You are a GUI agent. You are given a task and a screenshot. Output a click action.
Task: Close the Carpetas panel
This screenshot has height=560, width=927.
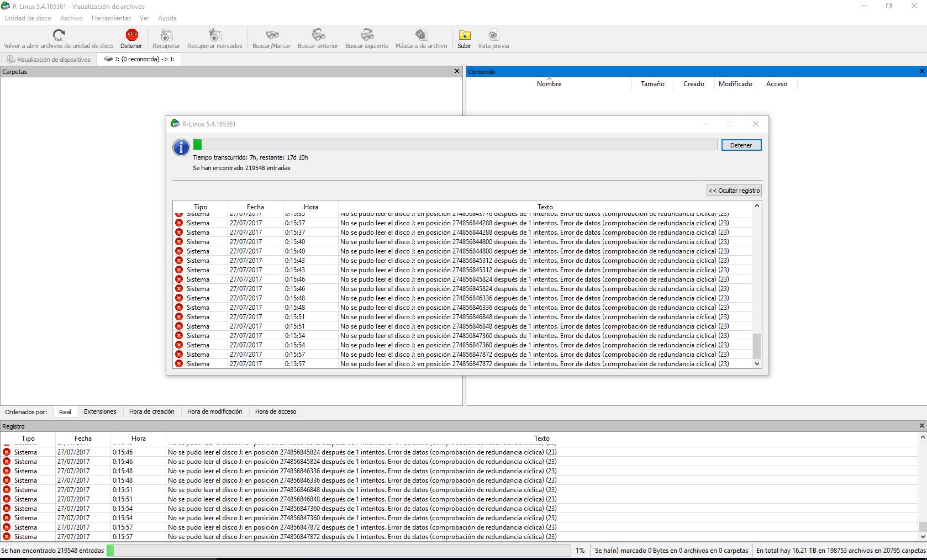(x=456, y=71)
